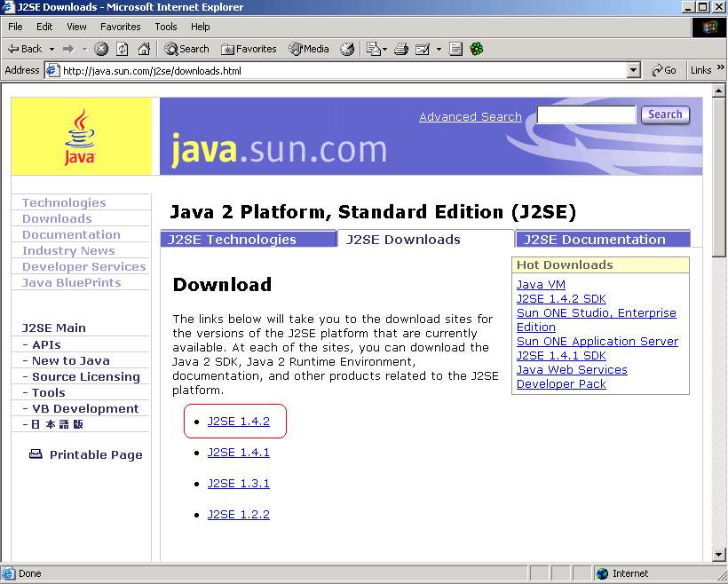Click J2SE 1.4.2 SDK hot download

[561, 298]
